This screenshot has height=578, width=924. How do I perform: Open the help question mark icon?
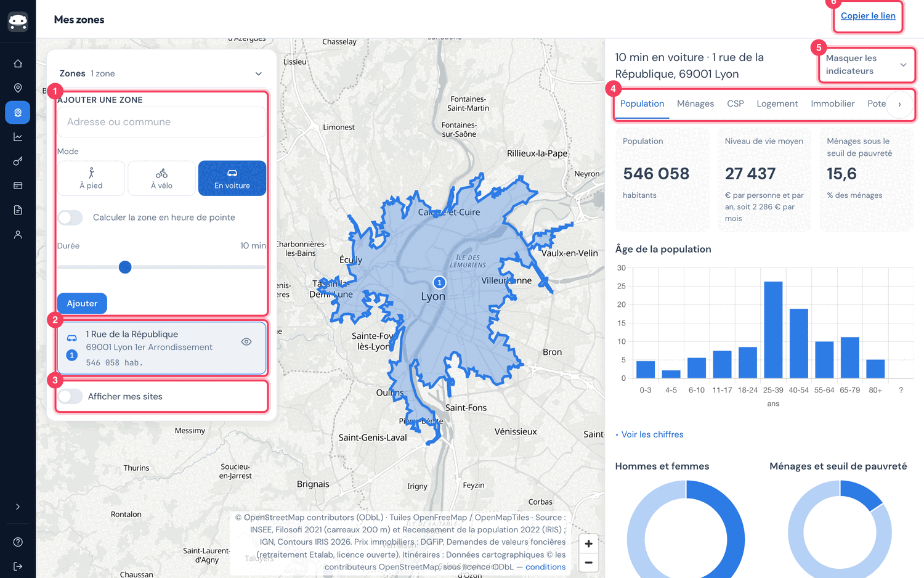pos(18,542)
